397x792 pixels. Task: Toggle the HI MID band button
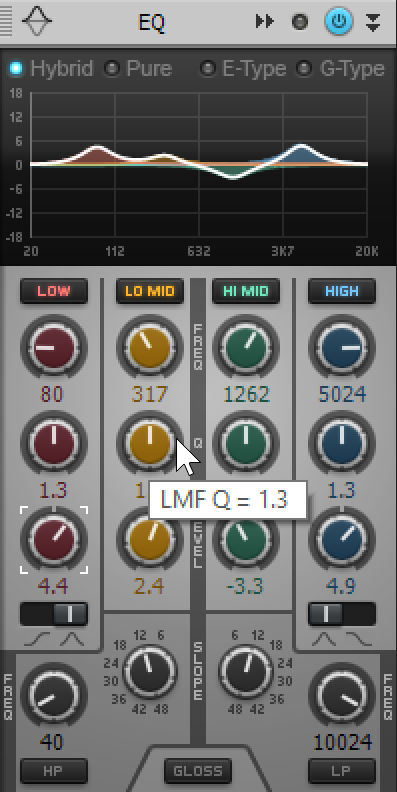[246, 291]
